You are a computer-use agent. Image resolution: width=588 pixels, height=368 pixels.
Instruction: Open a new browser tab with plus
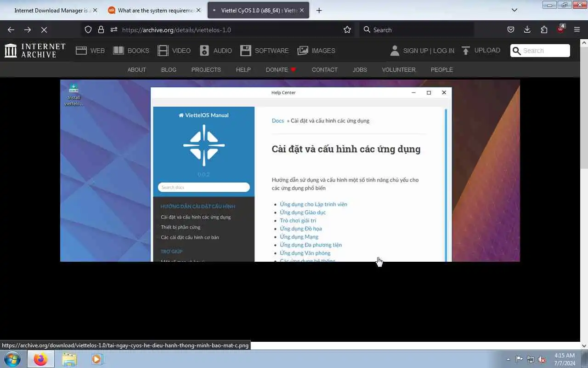(319, 10)
